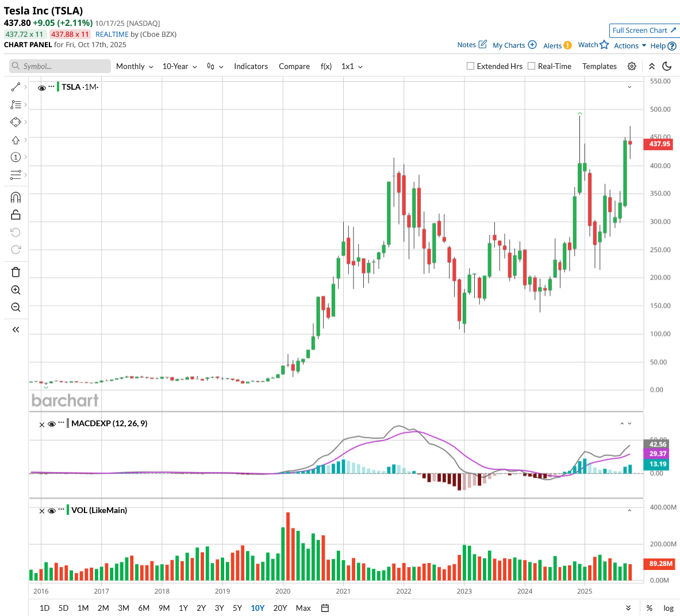Screen dimensions: 680x616
Task: Remove the MACDEXP indicator
Action: click(x=41, y=424)
